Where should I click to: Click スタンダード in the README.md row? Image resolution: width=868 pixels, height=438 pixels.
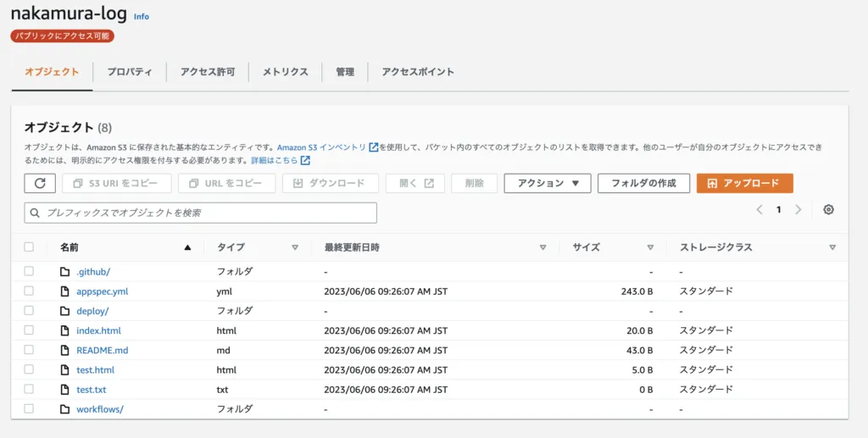tap(706, 350)
